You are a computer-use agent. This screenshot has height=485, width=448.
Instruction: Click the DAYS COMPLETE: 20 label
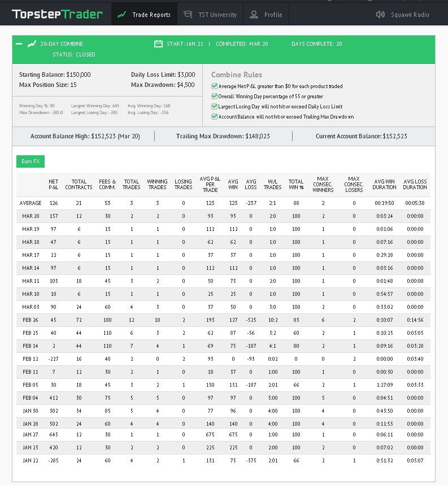(317, 44)
